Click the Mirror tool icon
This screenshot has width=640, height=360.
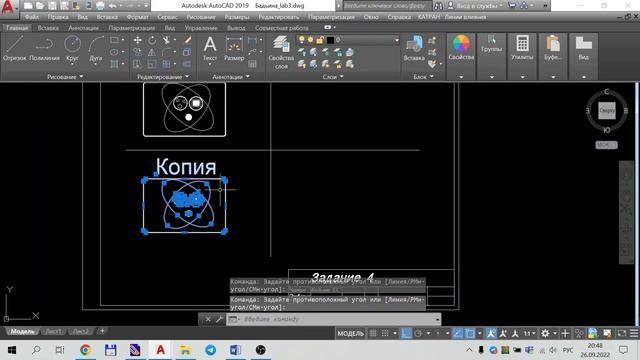coord(152,52)
